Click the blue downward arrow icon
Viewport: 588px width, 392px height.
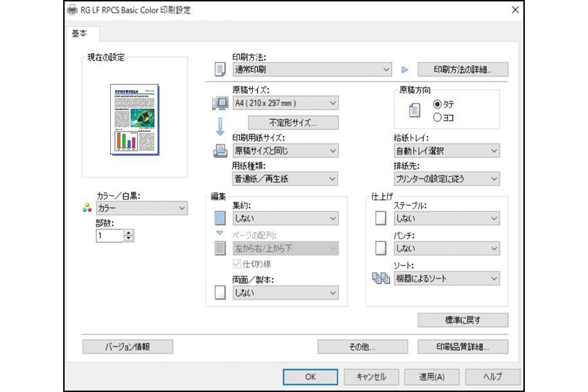pyautogui.click(x=220, y=127)
